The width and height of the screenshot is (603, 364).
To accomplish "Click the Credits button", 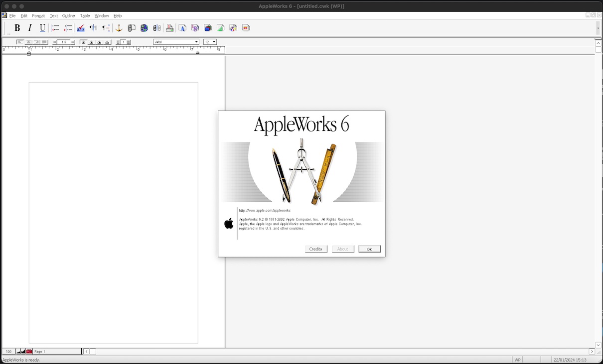I will 316,249.
